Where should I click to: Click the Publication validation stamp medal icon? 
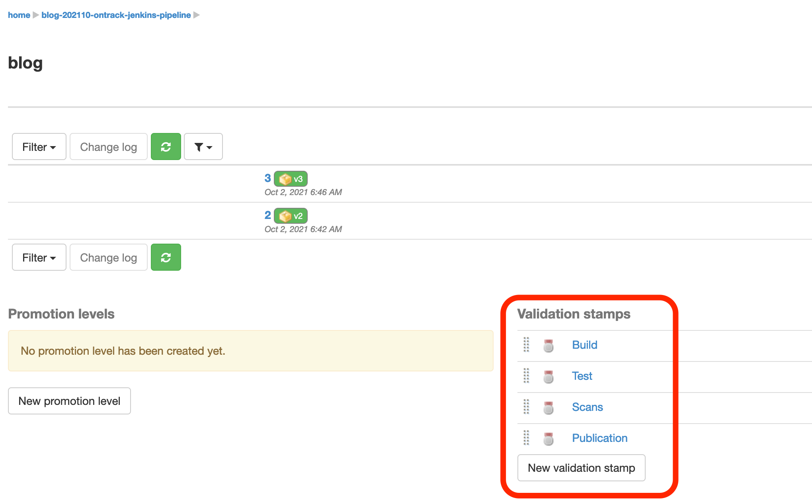[548, 438]
